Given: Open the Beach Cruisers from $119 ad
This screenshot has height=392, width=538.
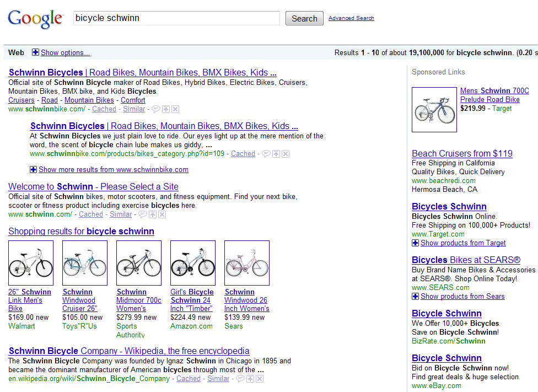Looking at the screenshot, I should pyautogui.click(x=462, y=153).
